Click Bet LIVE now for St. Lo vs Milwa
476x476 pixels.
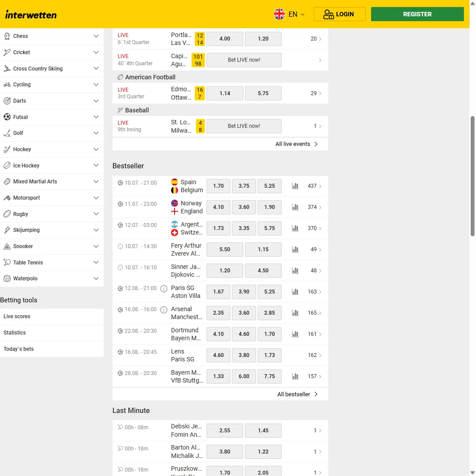pyautogui.click(x=244, y=126)
